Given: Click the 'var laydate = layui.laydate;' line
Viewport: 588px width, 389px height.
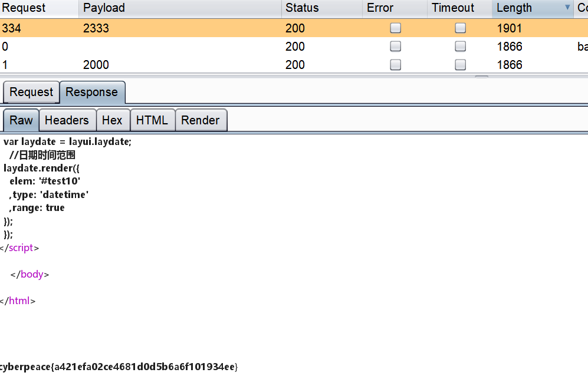Looking at the screenshot, I should pos(67,141).
